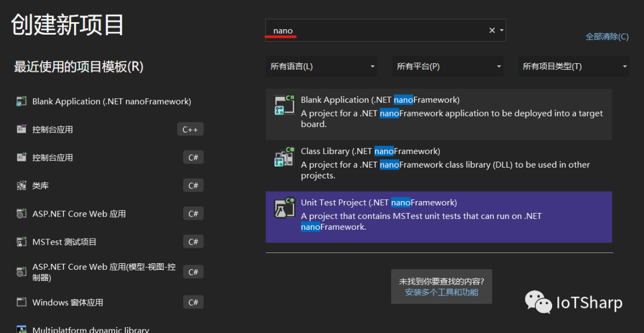Image resolution: width=644 pixels, height=333 pixels.
Task: Click the C++ console app icon in recent list
Action: point(21,129)
